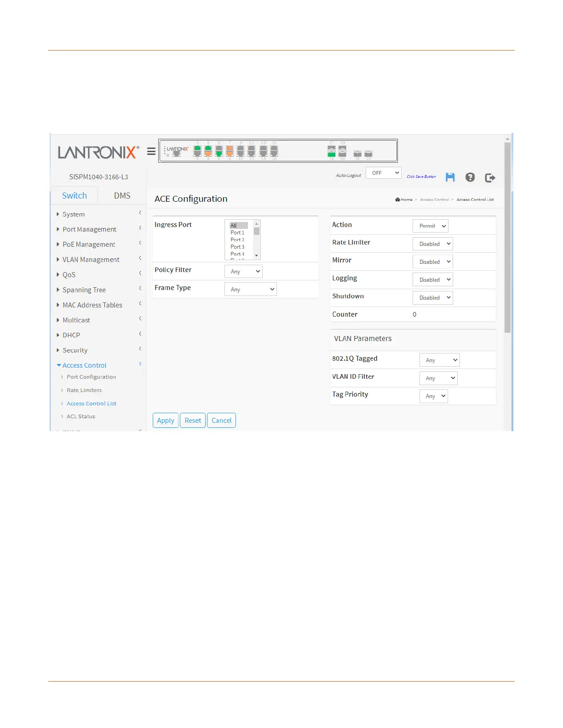Screen dimensions: 563x728
Task: Open the Logging dropdown
Action: (433, 280)
